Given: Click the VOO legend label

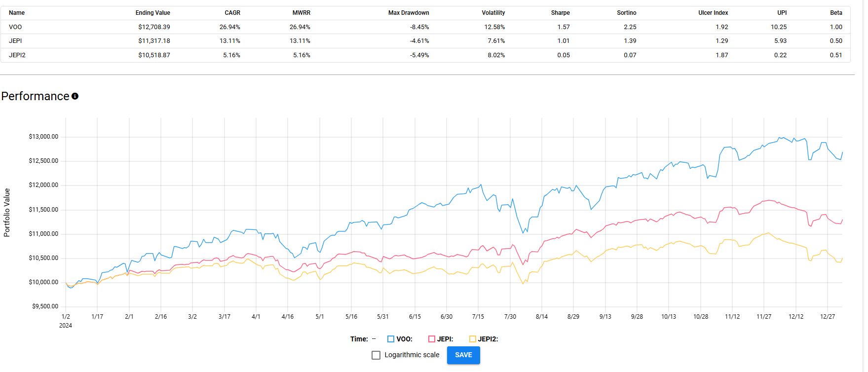Looking at the screenshot, I should (x=404, y=339).
